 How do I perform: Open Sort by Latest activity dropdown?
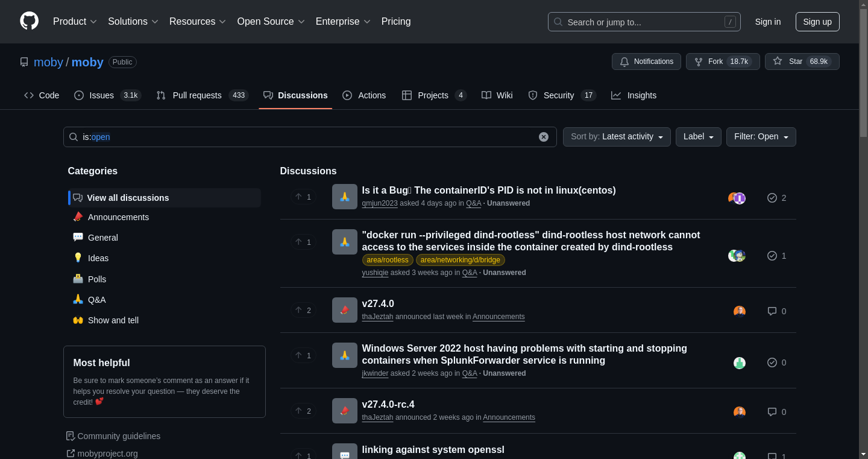617,137
